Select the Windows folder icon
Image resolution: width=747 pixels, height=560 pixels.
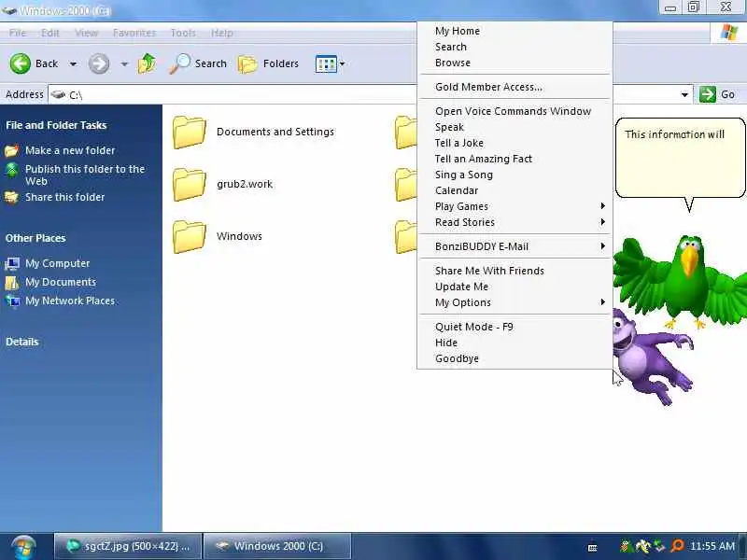tap(190, 237)
